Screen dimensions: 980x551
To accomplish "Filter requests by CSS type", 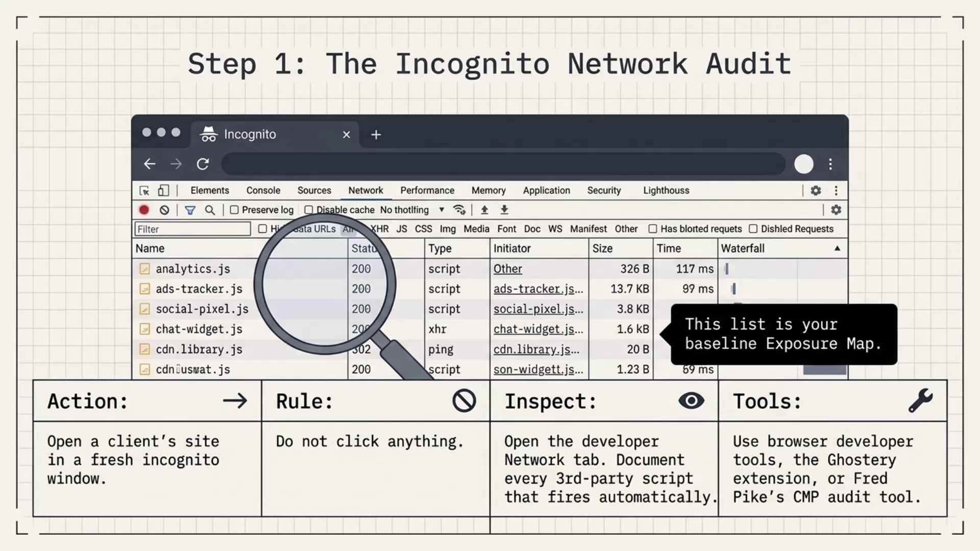I will tap(423, 229).
